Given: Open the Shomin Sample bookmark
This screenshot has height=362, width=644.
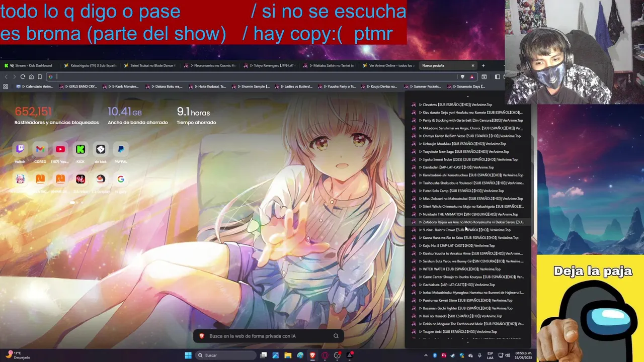Looking at the screenshot, I should coord(251,86).
